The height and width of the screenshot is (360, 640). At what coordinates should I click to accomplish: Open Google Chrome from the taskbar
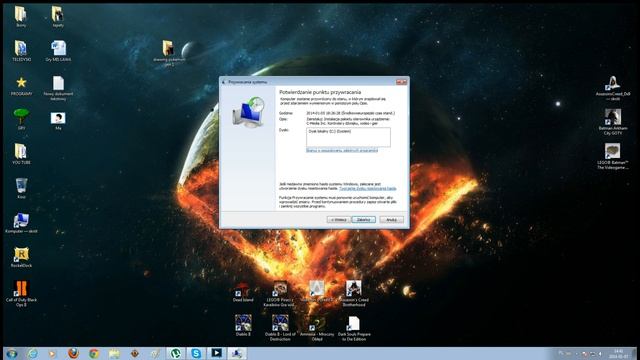(x=94, y=353)
